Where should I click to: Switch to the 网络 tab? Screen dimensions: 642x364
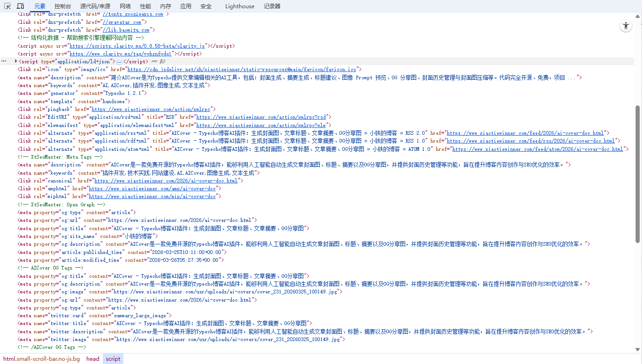point(125,6)
